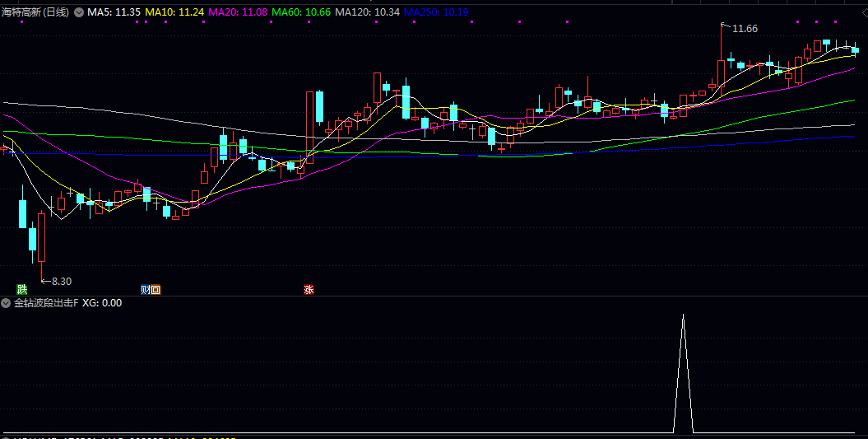Click the white signal spike peak in indicator panel
Image resolution: width=868 pixels, height=439 pixels.
(x=682, y=315)
